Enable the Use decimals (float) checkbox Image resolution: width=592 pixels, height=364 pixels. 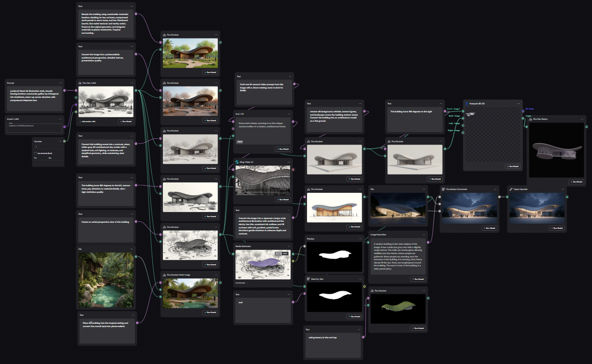[x=36, y=153]
